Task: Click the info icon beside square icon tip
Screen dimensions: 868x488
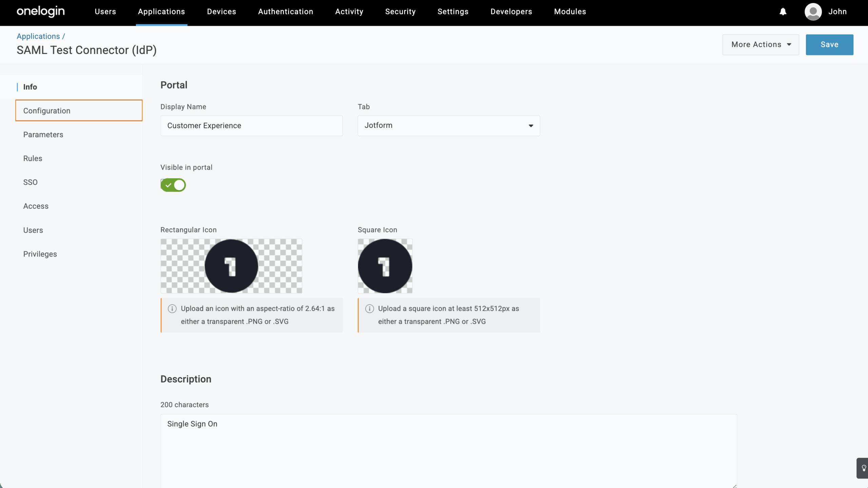Action: pyautogui.click(x=369, y=308)
